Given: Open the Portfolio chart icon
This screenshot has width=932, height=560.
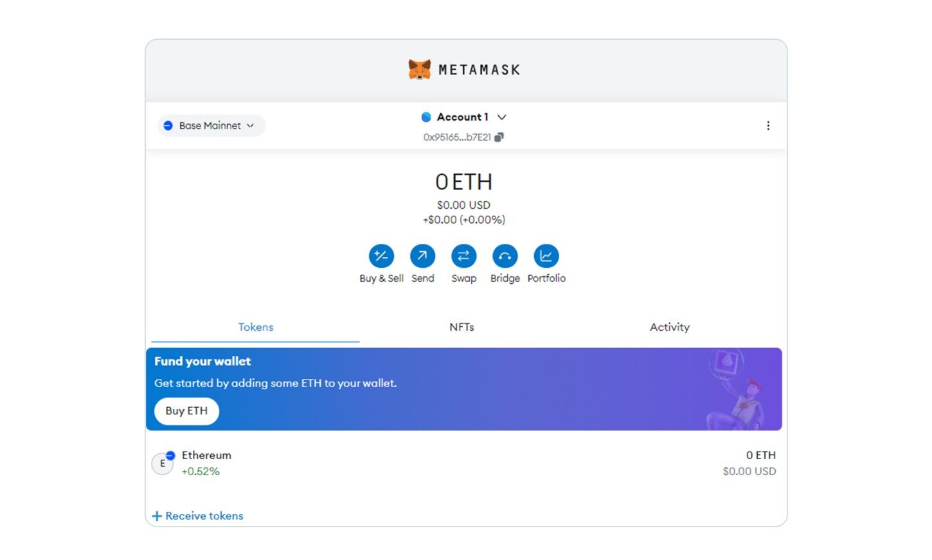Looking at the screenshot, I should click(x=546, y=256).
